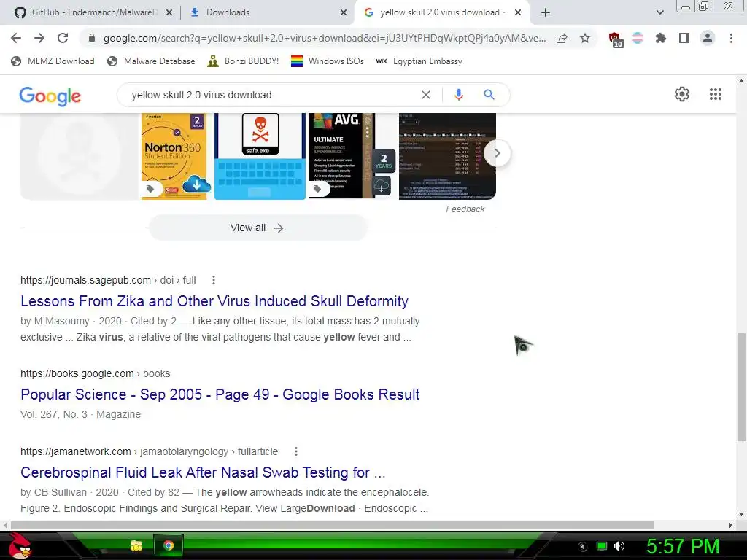
Task: Open the striped round extension icon
Action: [x=638, y=38]
